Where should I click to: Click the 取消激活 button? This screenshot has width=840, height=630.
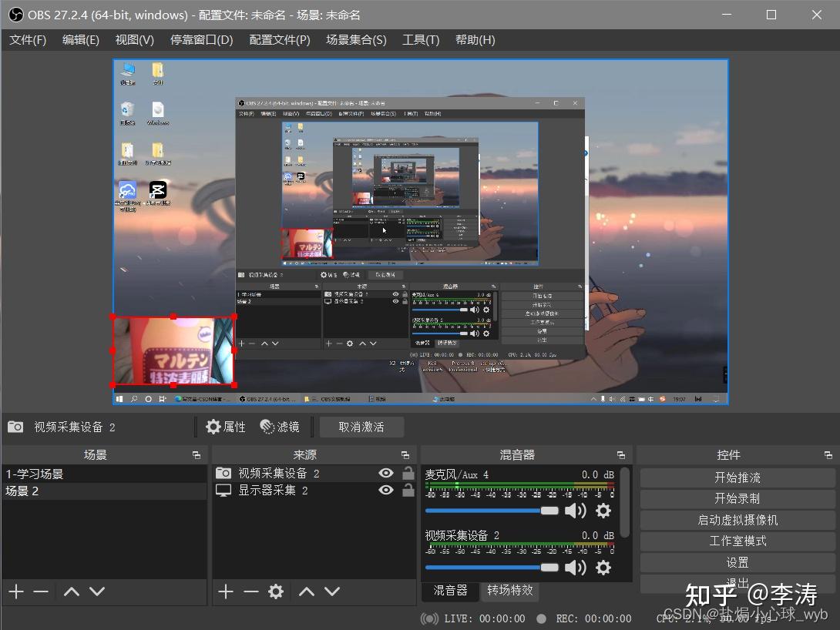click(x=361, y=427)
